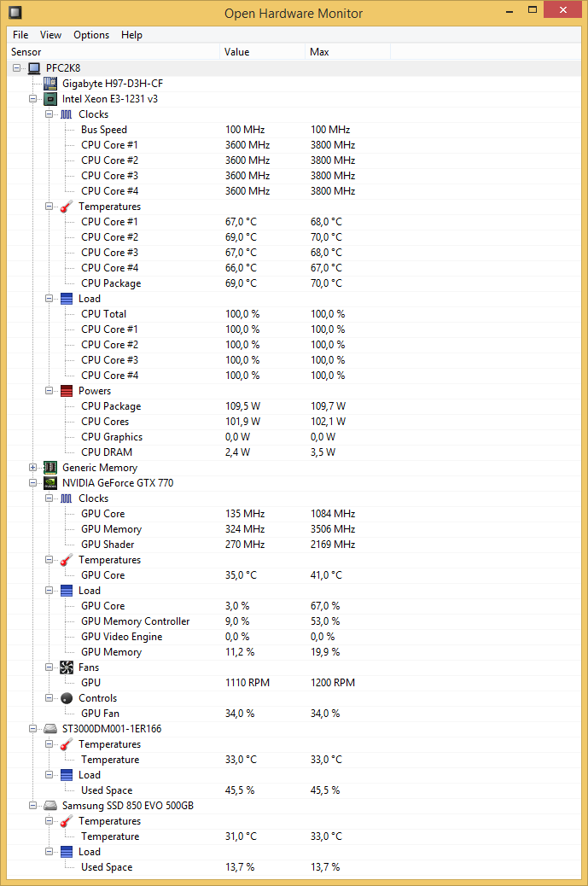Select the Bus Speed row
Screen dimensions: 588x886
[294, 130]
